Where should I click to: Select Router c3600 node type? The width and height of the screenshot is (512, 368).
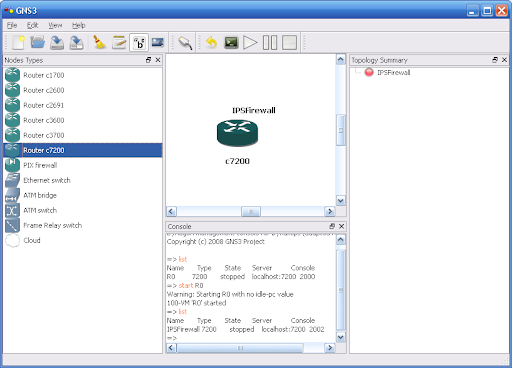83,120
